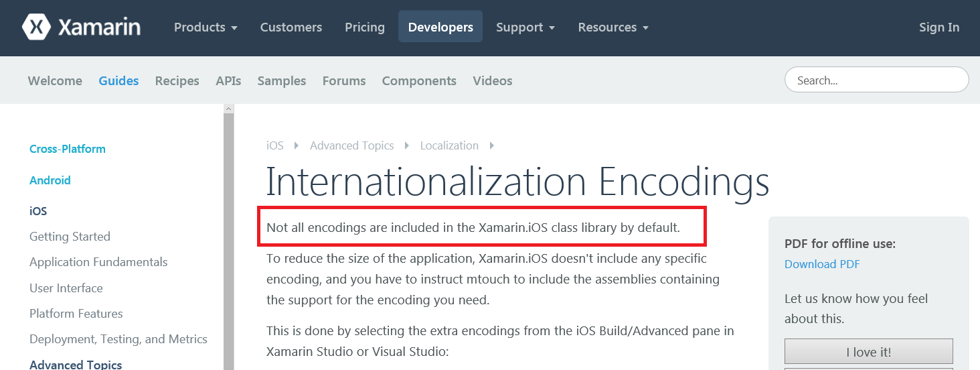Click the Sign In link
Image resolution: width=980 pixels, height=370 pixels.
coord(939,27)
